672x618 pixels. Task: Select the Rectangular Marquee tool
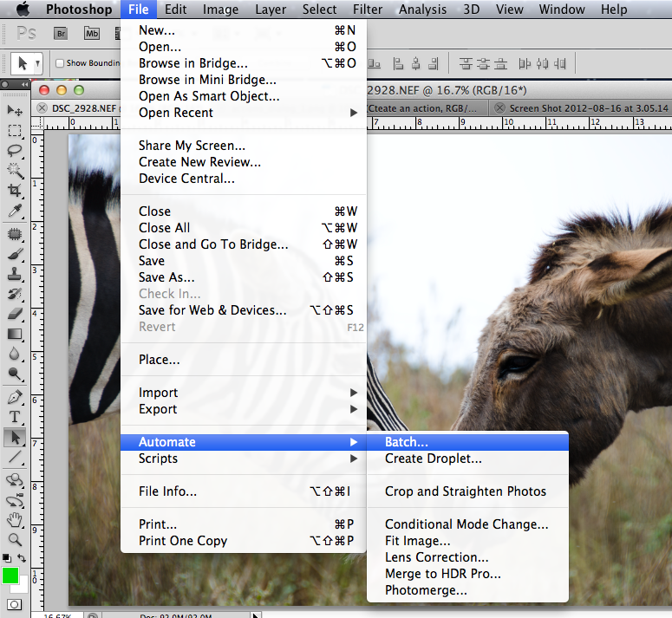15,131
